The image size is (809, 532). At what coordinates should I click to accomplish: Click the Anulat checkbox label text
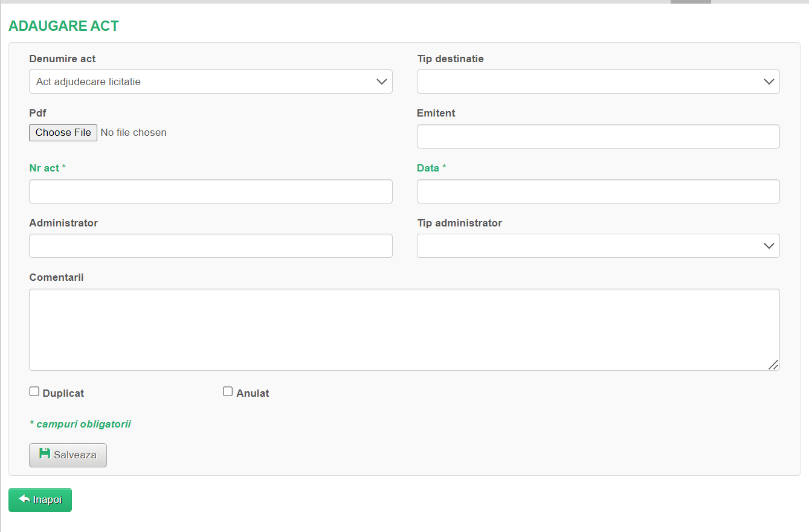(x=253, y=394)
